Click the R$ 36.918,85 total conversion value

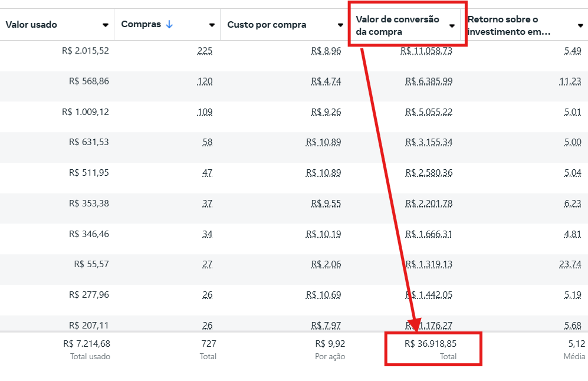(x=431, y=343)
